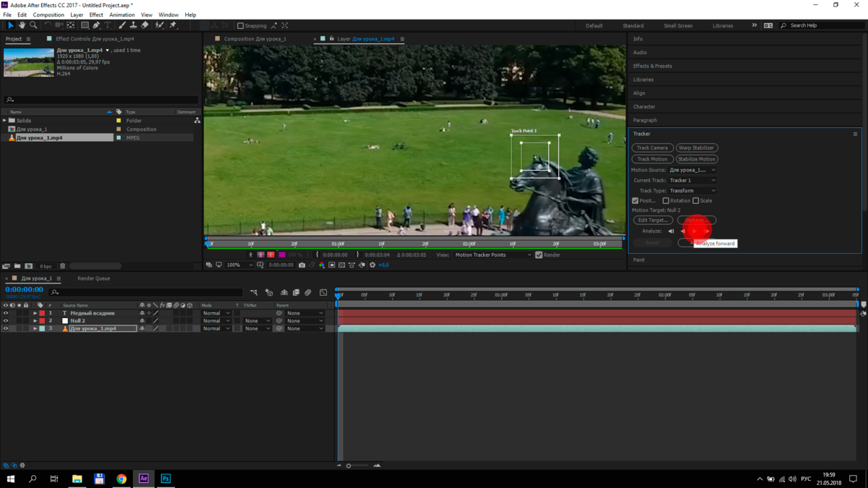
Task: Click the Analyze backward one frame icon
Action: (671, 231)
